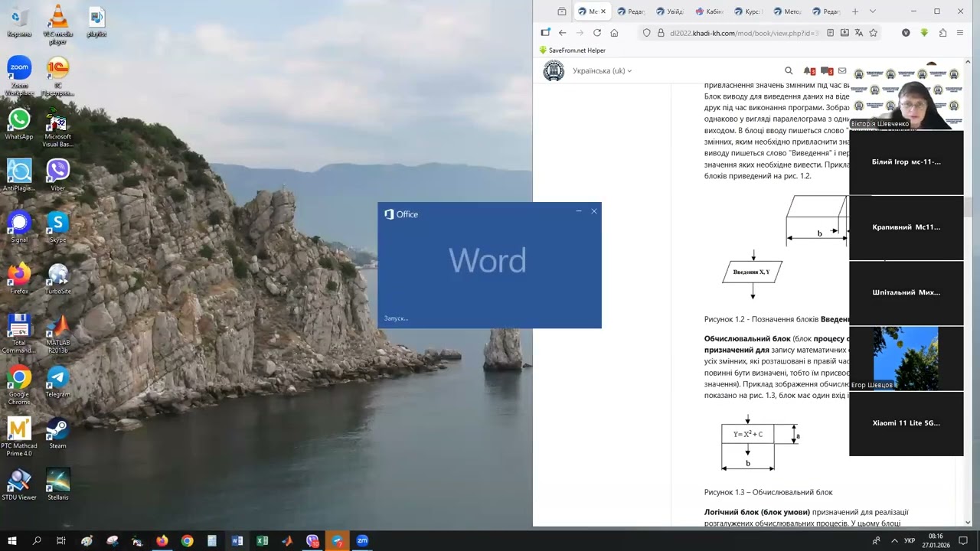Screen dimensions: 980x551
Task: Toggle reader view in Firefox address bar
Action: [x=829, y=33]
